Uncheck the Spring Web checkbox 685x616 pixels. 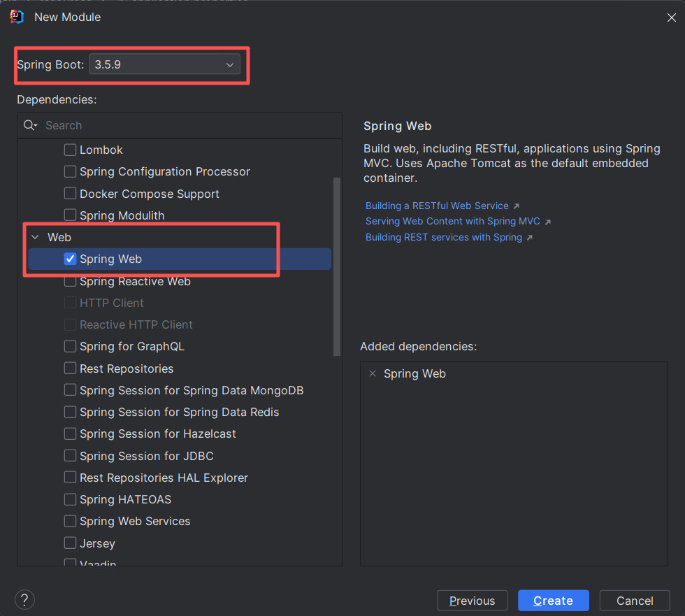click(x=70, y=259)
